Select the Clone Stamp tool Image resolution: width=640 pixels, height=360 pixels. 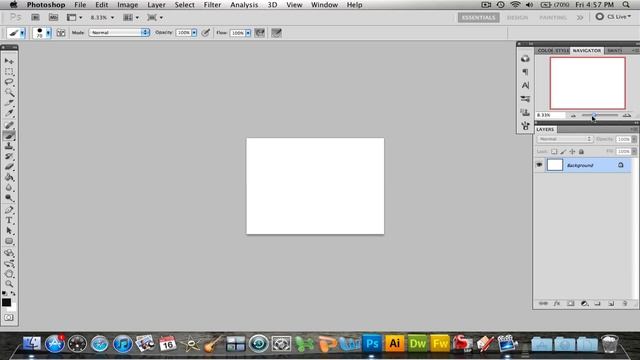point(9,146)
